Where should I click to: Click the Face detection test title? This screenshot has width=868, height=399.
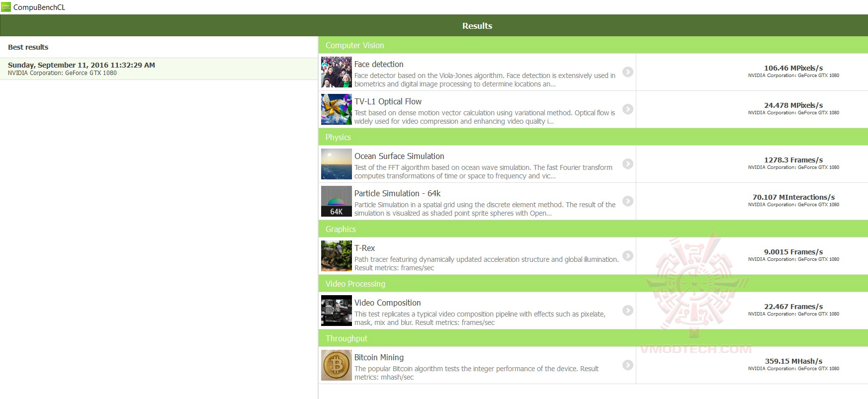click(x=379, y=64)
